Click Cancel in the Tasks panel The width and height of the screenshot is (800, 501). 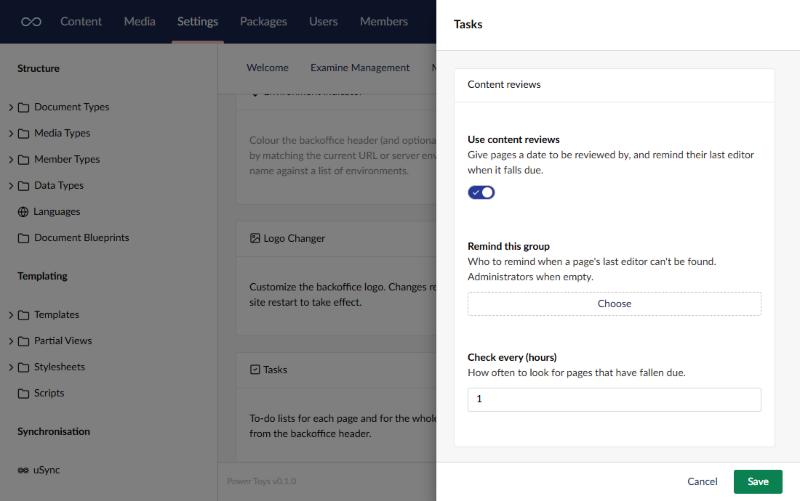[x=702, y=482]
